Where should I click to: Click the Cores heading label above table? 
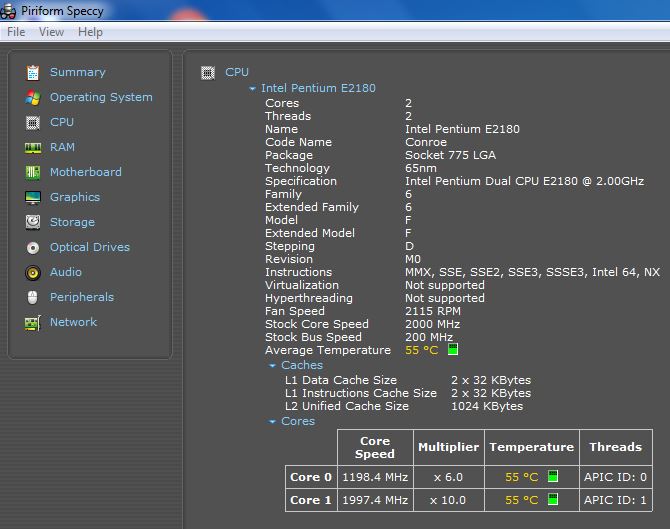tap(298, 421)
